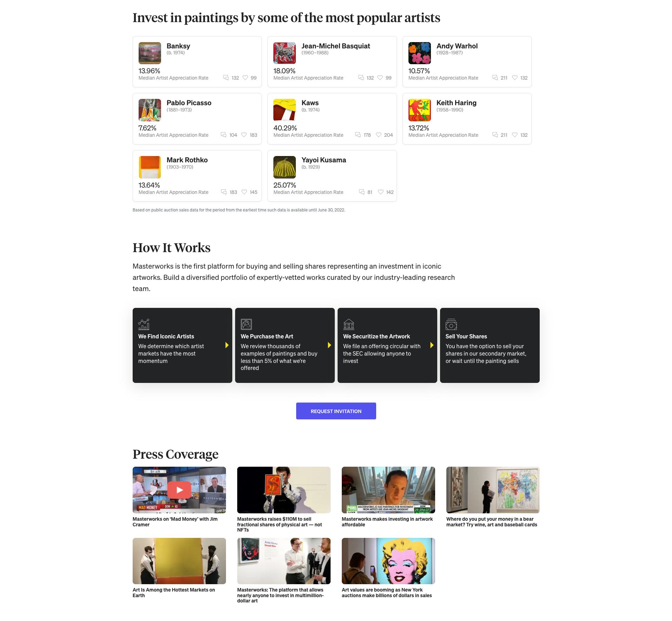The width and height of the screenshot is (672, 621).
Task: Click the chart icon above We Find Iconic Artists
Action: coord(144,324)
